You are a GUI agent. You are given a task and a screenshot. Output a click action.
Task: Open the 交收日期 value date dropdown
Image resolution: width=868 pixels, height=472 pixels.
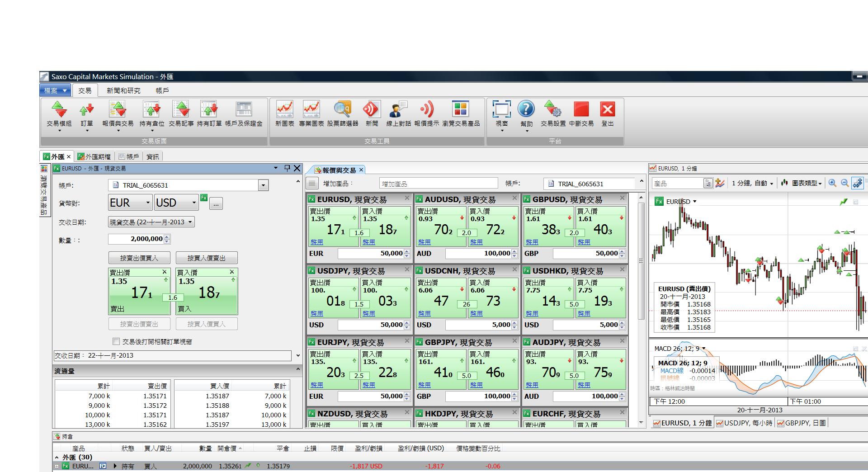[151, 222]
